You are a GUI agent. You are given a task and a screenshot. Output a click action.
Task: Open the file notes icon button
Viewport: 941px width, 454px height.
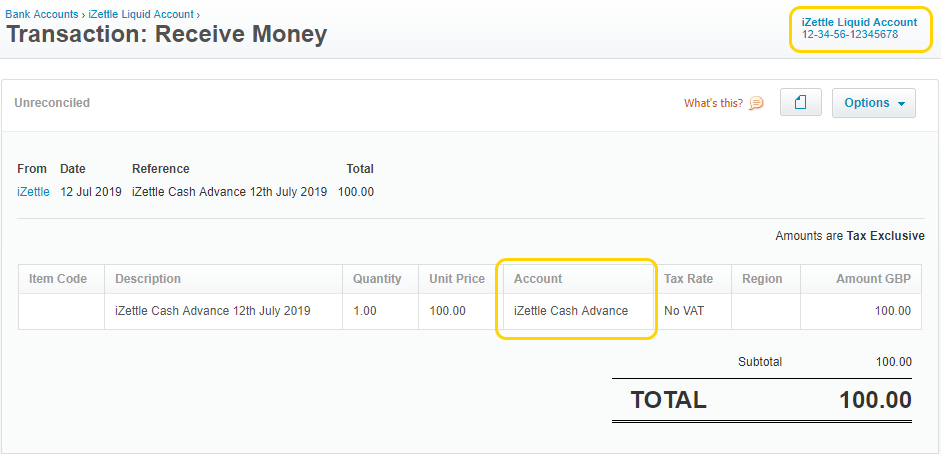800,103
